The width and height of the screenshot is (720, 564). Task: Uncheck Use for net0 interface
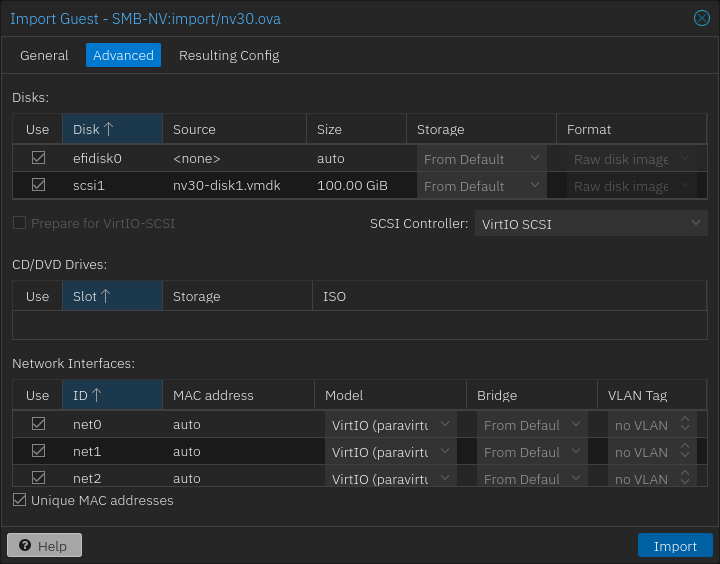(x=38, y=424)
